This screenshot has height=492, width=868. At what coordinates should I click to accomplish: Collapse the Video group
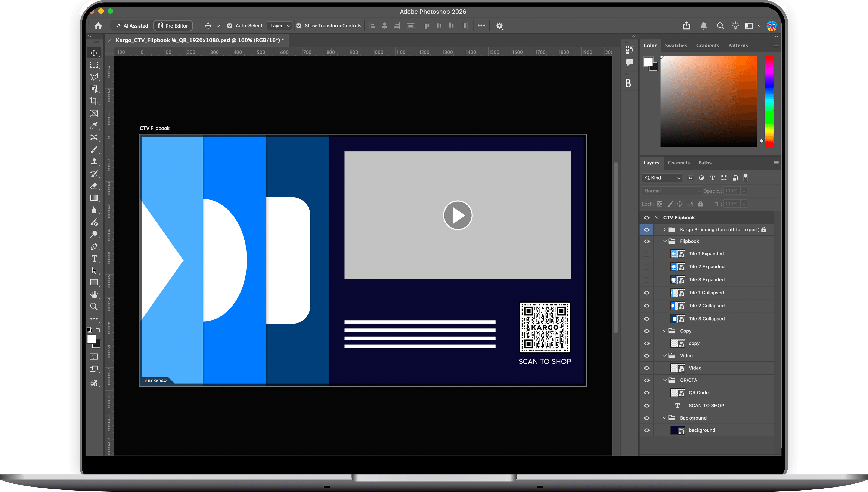tap(664, 356)
